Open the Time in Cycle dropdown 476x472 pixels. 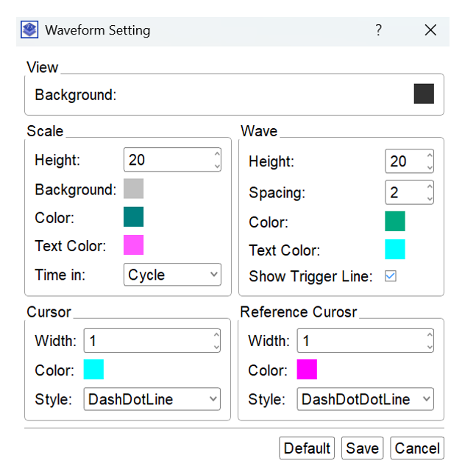[x=172, y=275]
